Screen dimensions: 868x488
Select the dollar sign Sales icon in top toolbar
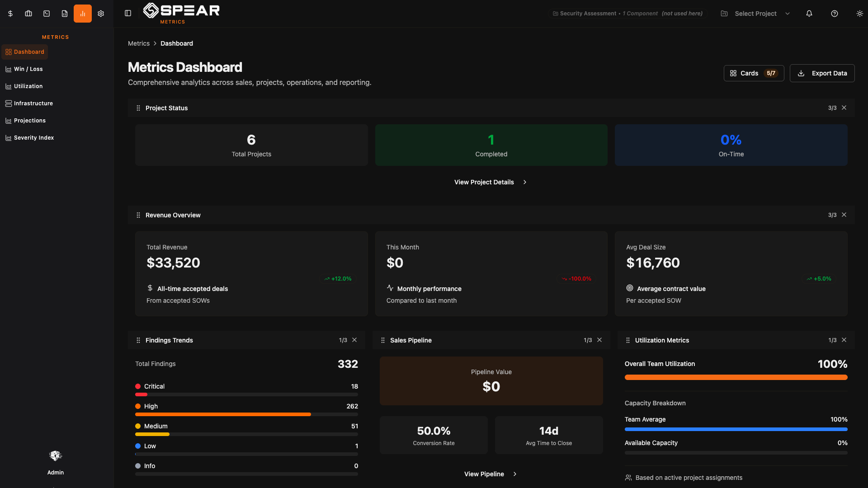[x=10, y=13]
